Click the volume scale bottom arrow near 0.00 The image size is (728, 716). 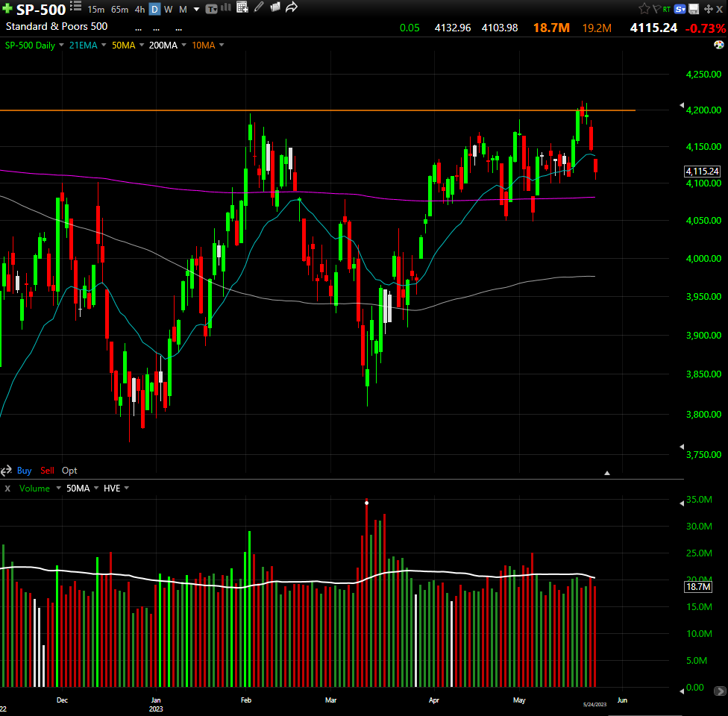pos(682,691)
